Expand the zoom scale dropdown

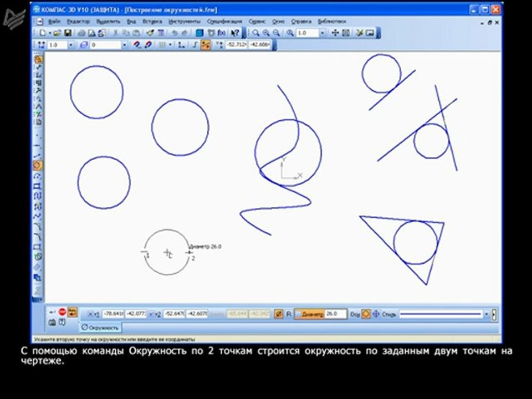(x=323, y=33)
